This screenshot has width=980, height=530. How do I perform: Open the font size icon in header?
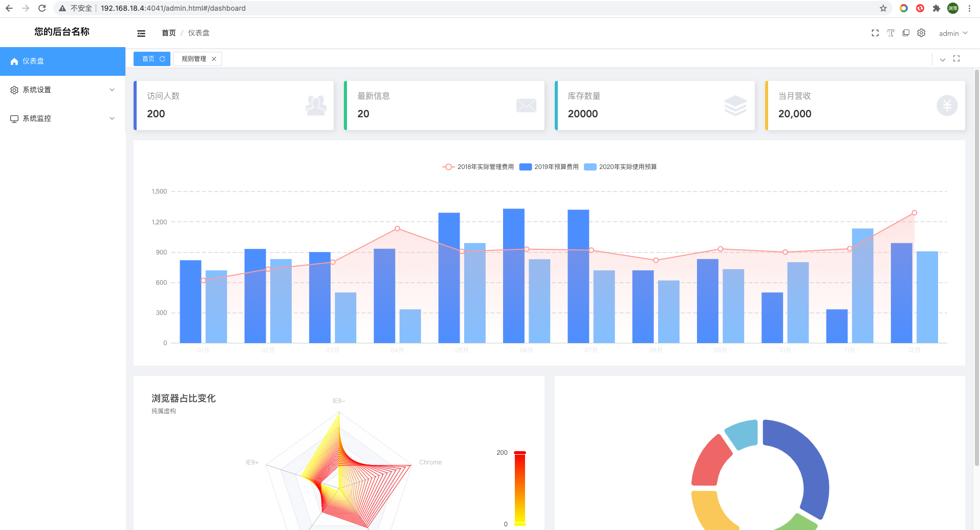click(890, 33)
